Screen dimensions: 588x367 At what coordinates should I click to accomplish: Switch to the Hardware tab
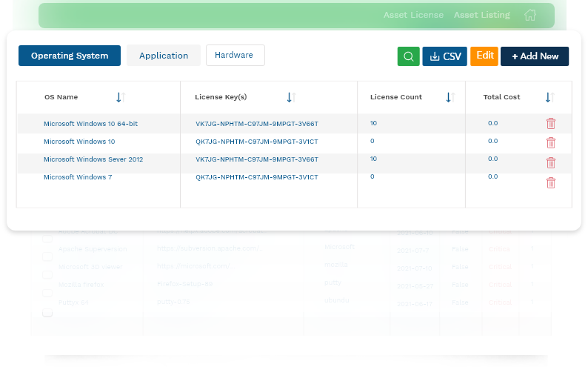point(235,55)
